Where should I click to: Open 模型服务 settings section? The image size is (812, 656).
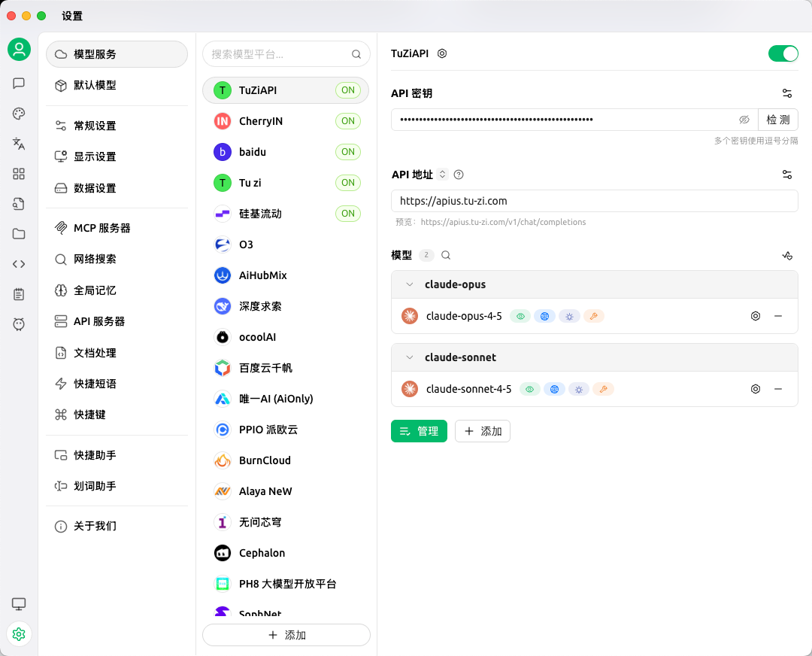pos(117,54)
